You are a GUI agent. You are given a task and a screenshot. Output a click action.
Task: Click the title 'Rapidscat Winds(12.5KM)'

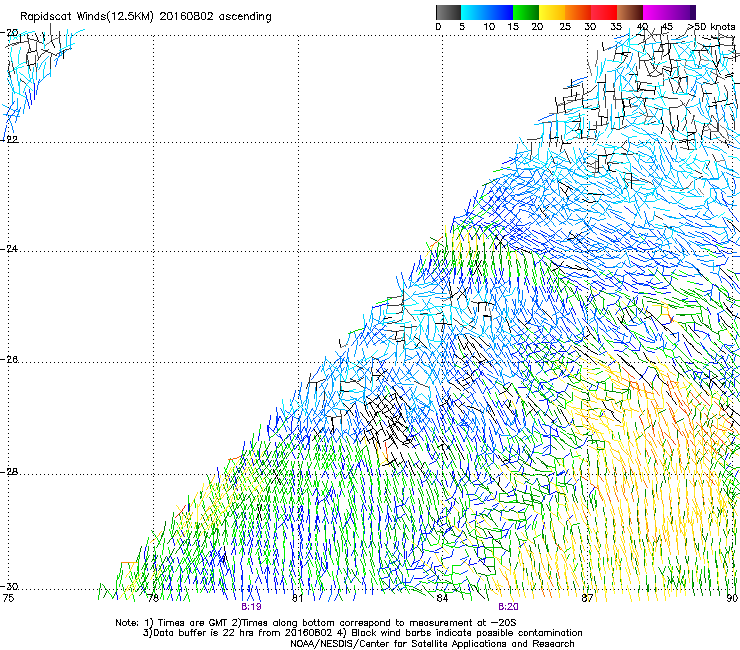(x=87, y=17)
